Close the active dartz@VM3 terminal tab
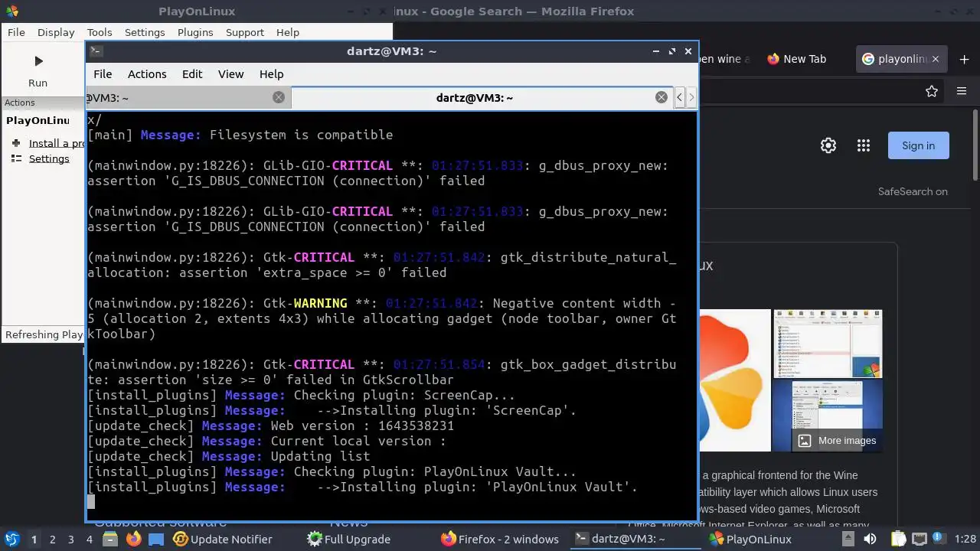The height and width of the screenshot is (551, 980). [x=661, y=97]
